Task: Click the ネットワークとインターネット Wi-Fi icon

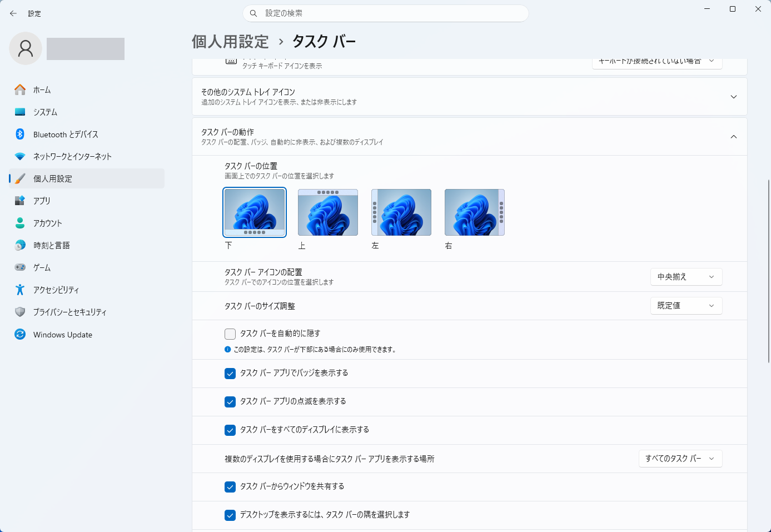Action: coord(20,156)
